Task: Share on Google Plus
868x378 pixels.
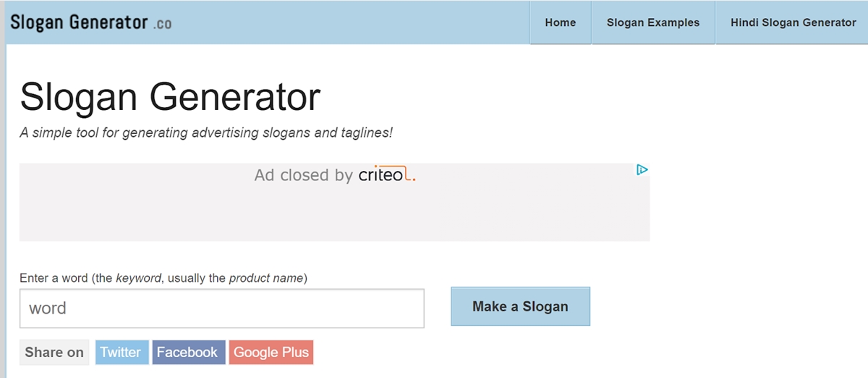Action: point(271,353)
